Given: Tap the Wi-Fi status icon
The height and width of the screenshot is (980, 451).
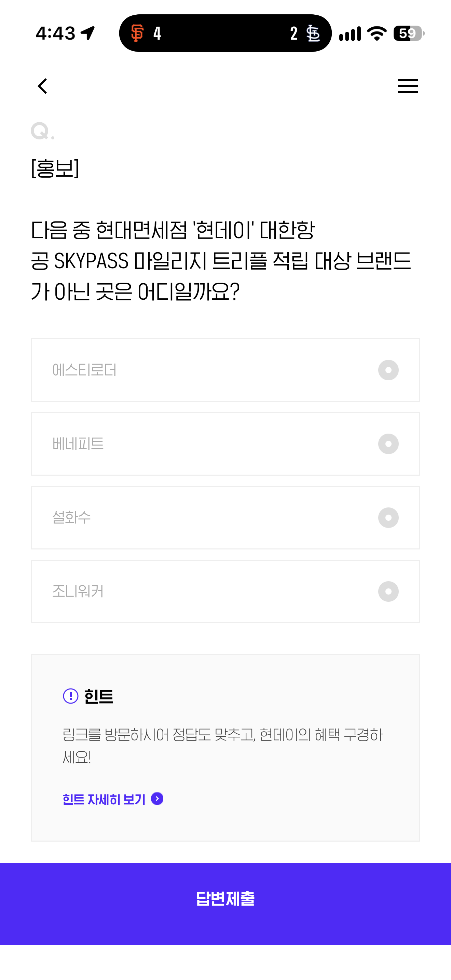Looking at the screenshot, I should point(377,33).
